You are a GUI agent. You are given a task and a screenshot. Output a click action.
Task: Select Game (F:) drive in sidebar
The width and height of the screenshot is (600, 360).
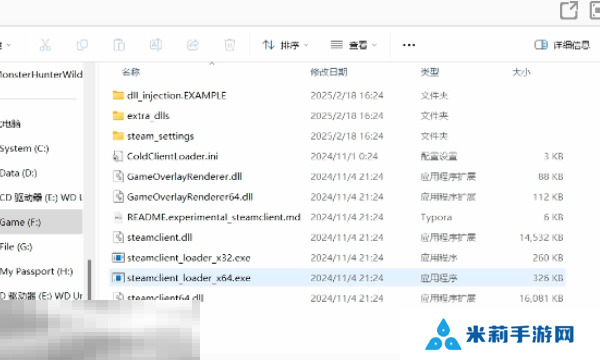[41, 222]
